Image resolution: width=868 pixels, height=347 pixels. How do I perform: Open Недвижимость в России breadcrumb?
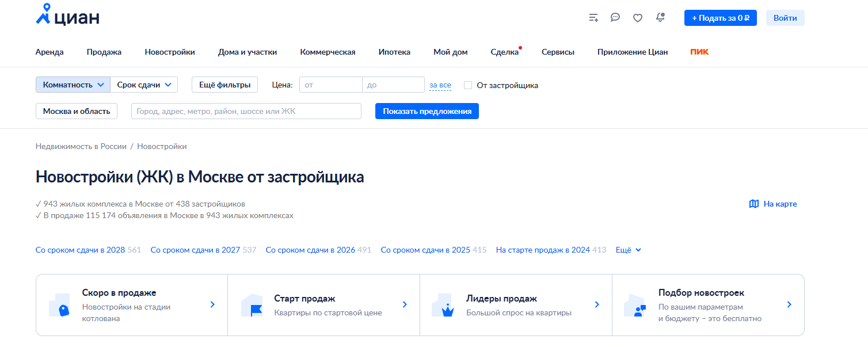[81, 146]
